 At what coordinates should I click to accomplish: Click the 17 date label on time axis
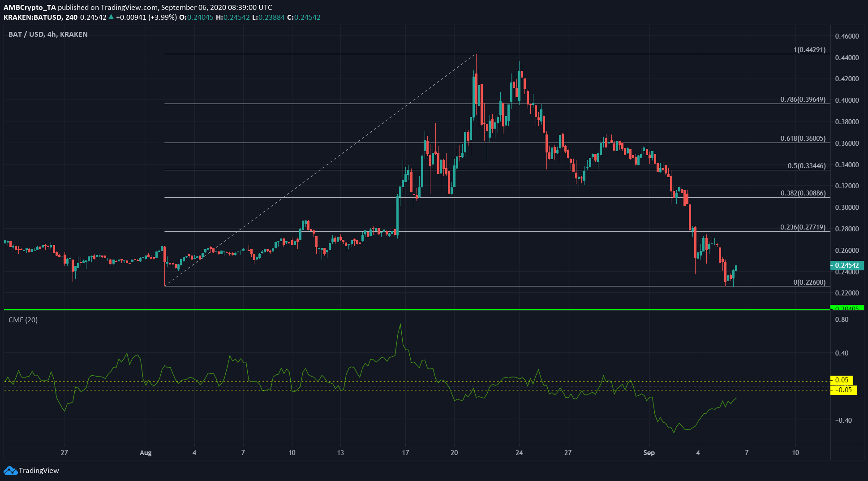[x=405, y=453]
